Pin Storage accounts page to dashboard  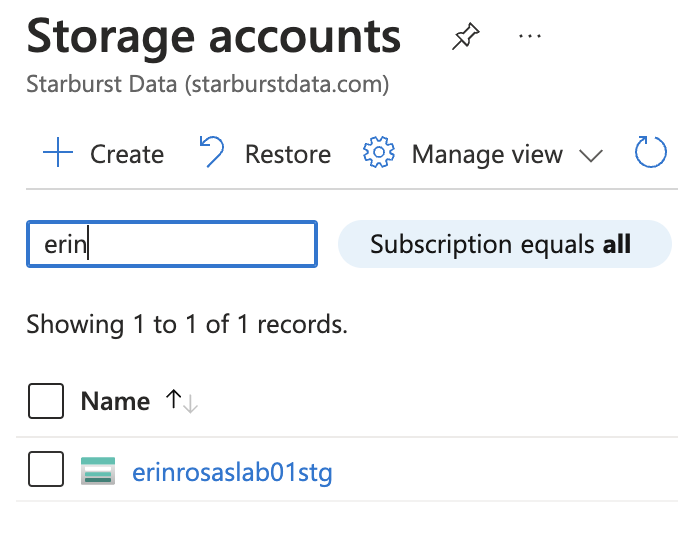coord(466,36)
